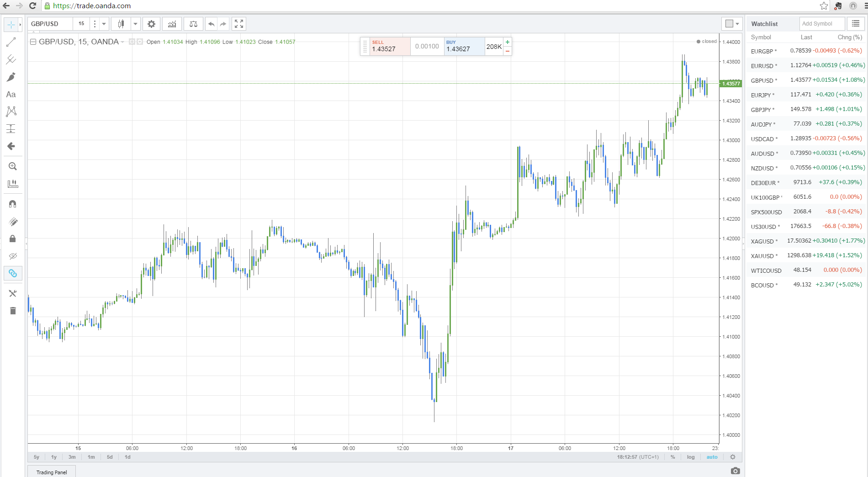Click the compare symbols scales icon
The width and height of the screenshot is (868, 477).
pos(193,24)
